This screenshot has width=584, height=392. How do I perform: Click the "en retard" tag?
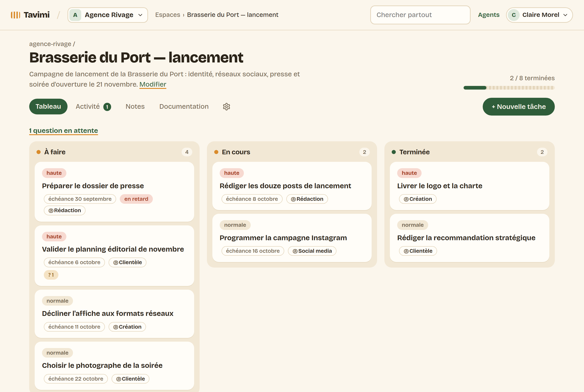click(x=136, y=199)
